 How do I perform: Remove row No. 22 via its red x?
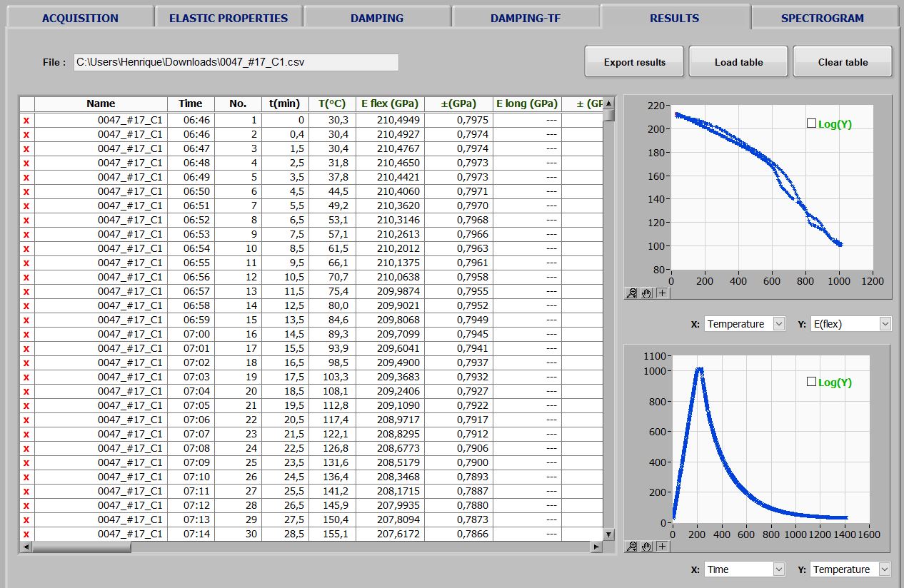pyautogui.click(x=26, y=420)
